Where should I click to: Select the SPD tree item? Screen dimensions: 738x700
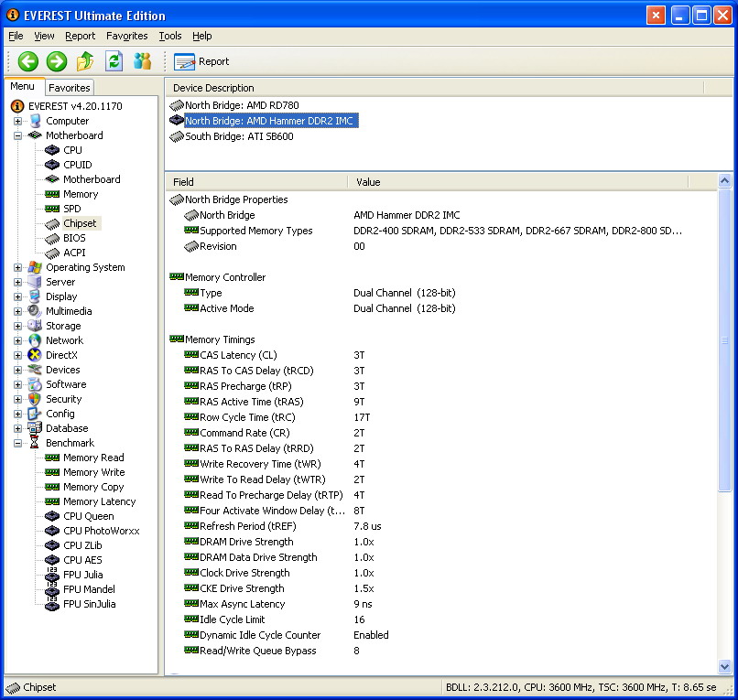coord(72,209)
